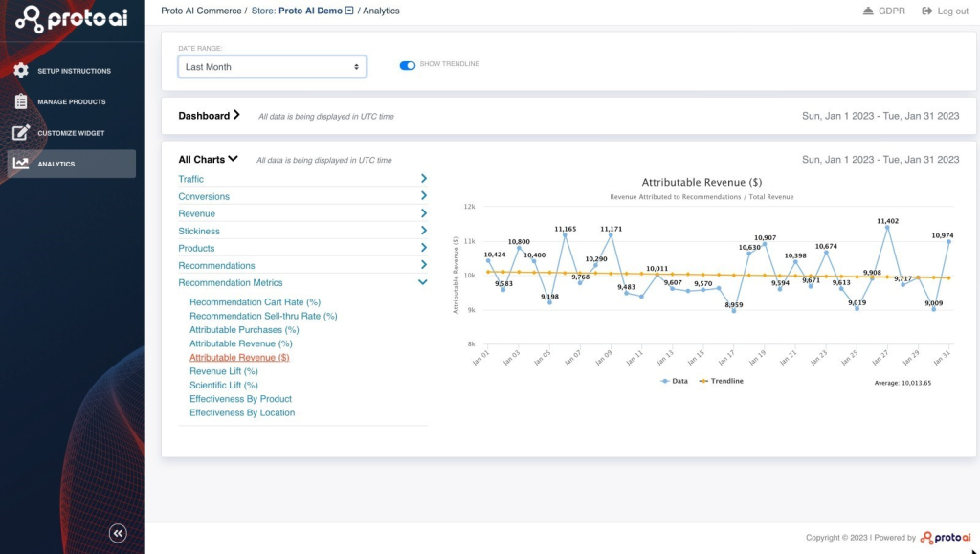Expand the Recommendations chart group
This screenshot has height=554, width=980.
pos(424,265)
